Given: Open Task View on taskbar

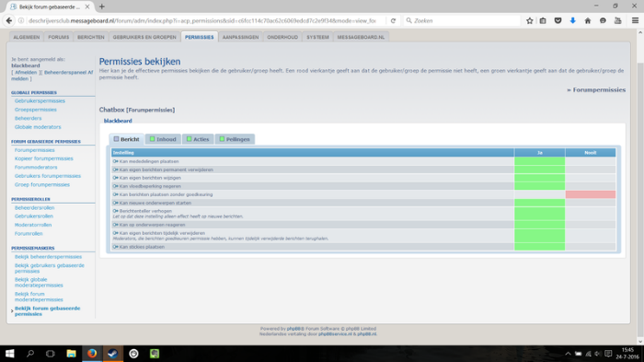Looking at the screenshot, I should pyautogui.click(x=50, y=354).
